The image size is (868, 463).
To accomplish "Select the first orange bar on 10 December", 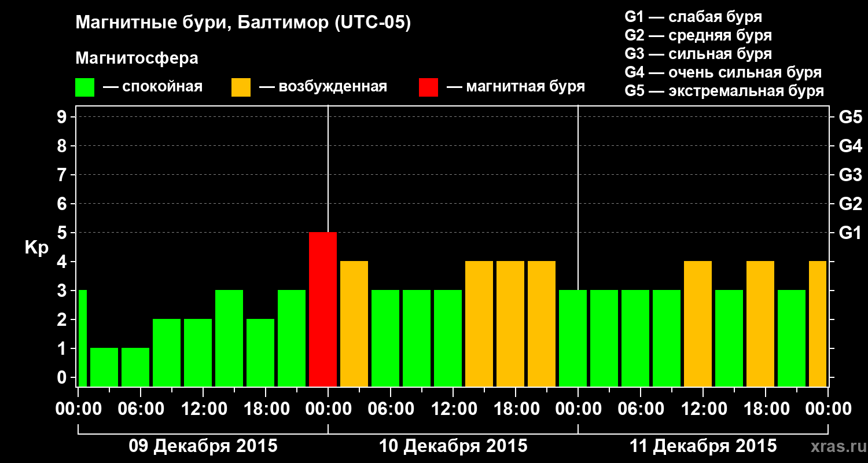I will click(354, 324).
